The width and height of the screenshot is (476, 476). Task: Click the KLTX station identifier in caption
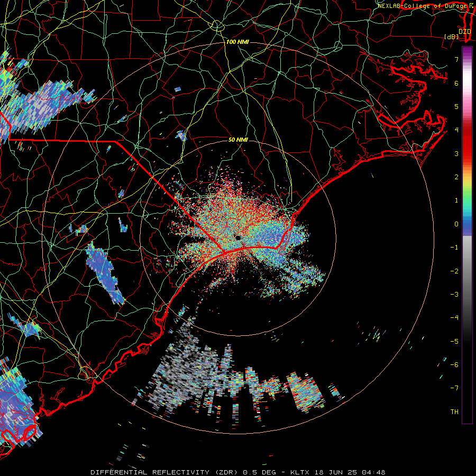(300, 472)
